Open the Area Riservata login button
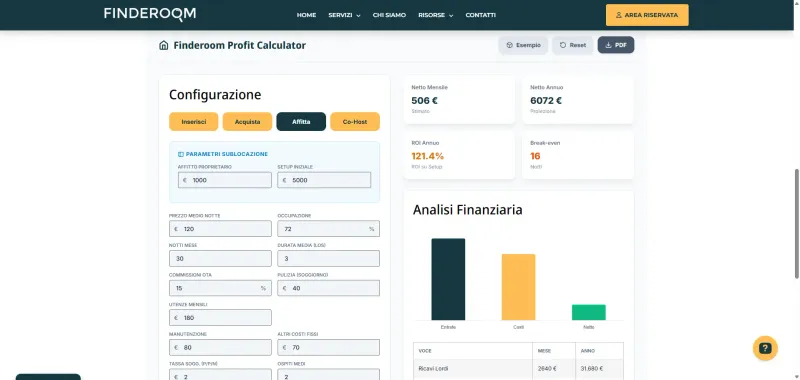The width and height of the screenshot is (800, 380). (x=647, y=15)
